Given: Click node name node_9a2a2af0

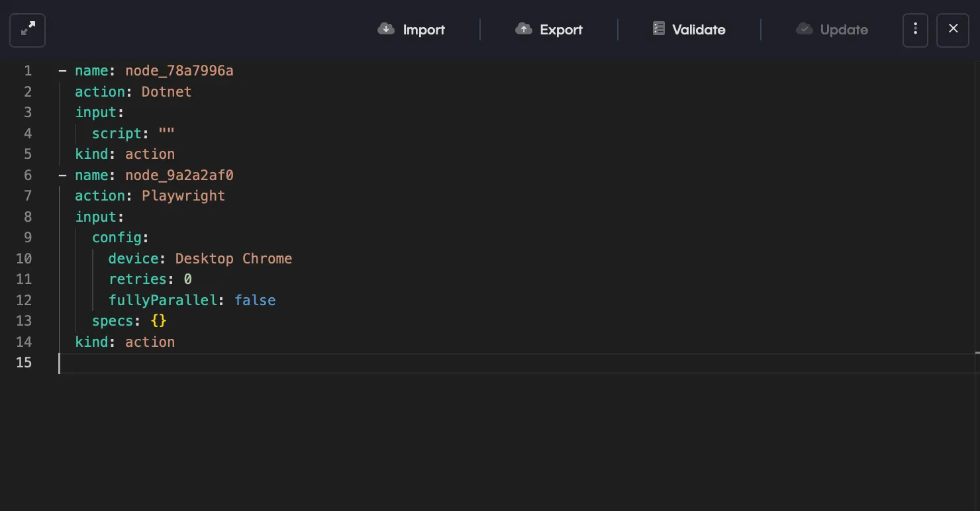Looking at the screenshot, I should pos(179,175).
